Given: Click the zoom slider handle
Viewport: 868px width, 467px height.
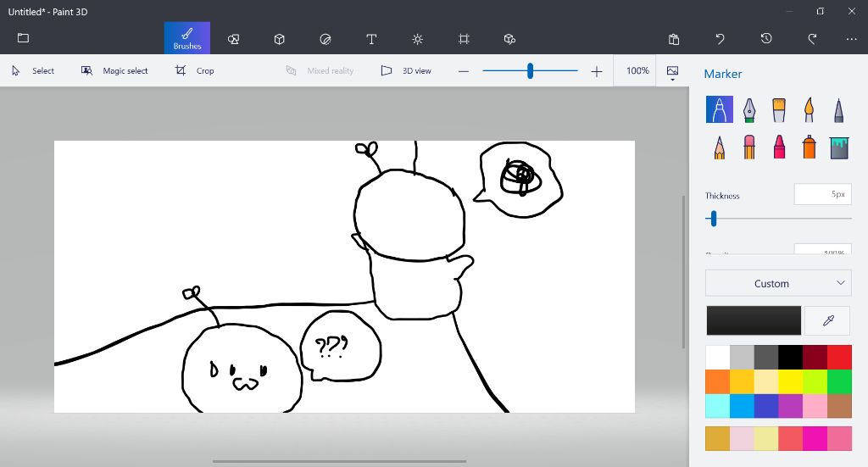Looking at the screenshot, I should tap(530, 71).
